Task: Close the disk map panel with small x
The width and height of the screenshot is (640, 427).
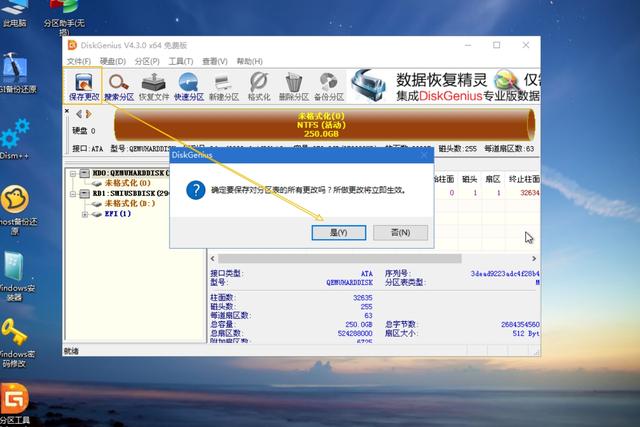Action: [67, 111]
